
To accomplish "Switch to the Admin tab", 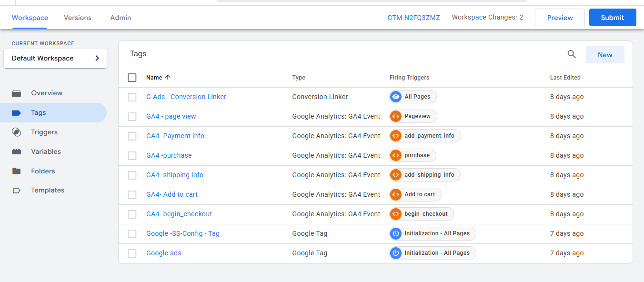I will pyautogui.click(x=121, y=18).
